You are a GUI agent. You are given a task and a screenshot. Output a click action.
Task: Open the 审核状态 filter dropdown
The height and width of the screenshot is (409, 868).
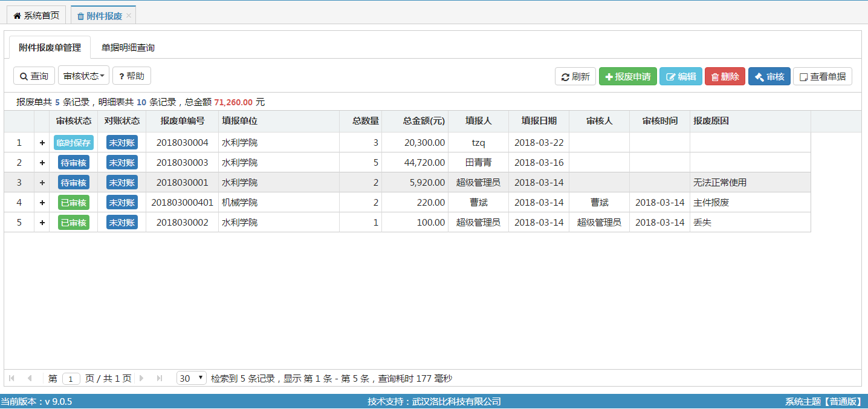(x=83, y=76)
